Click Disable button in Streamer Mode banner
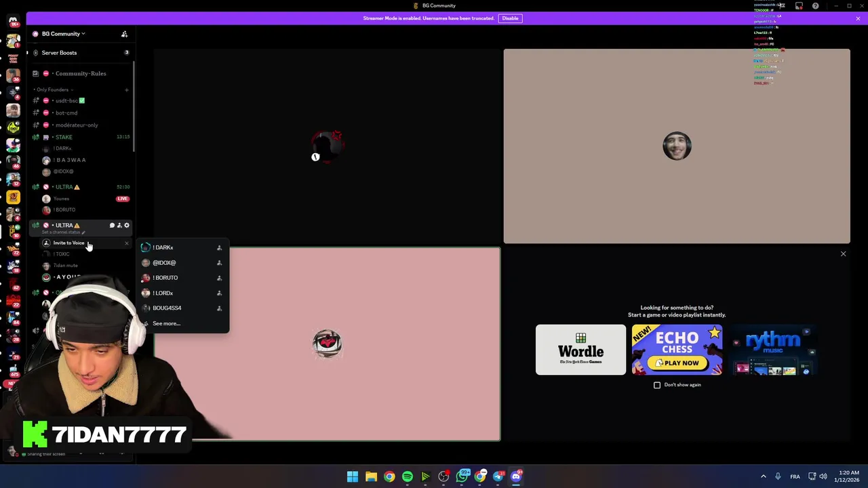 click(510, 18)
